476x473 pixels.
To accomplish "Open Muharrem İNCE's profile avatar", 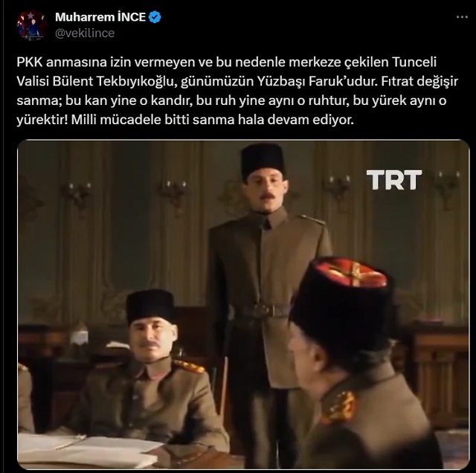I will 32,25.
